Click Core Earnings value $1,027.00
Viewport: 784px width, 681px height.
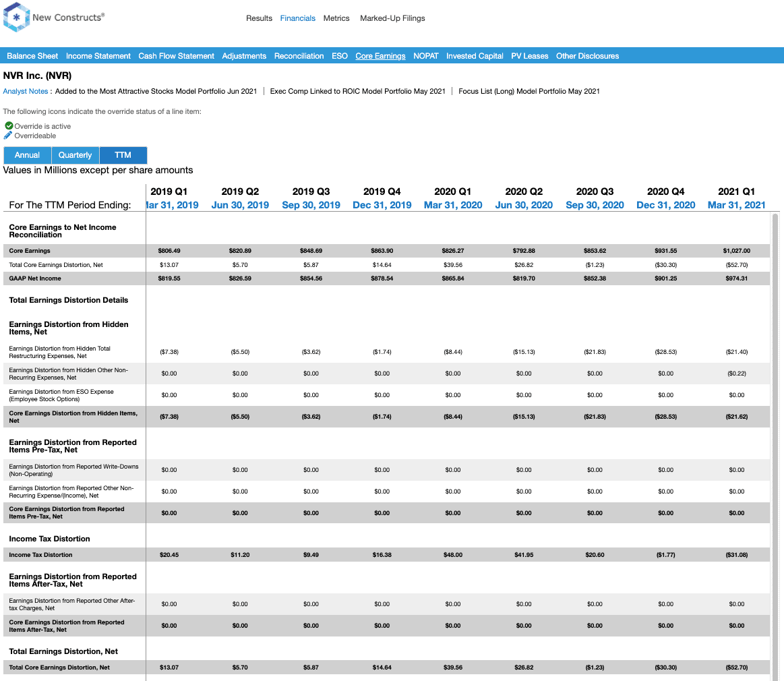click(737, 251)
